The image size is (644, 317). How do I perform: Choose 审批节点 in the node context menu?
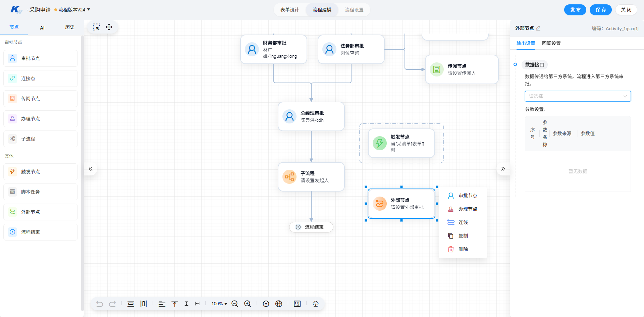463,196
